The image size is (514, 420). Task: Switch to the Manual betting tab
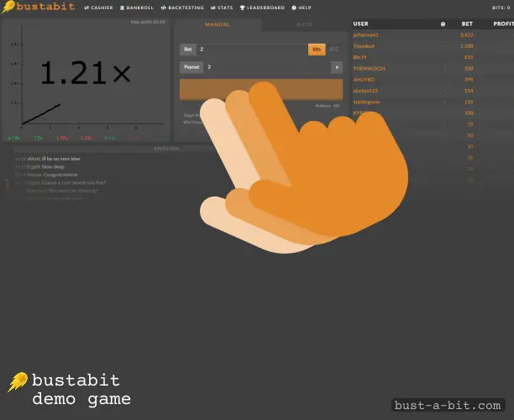tap(218, 24)
